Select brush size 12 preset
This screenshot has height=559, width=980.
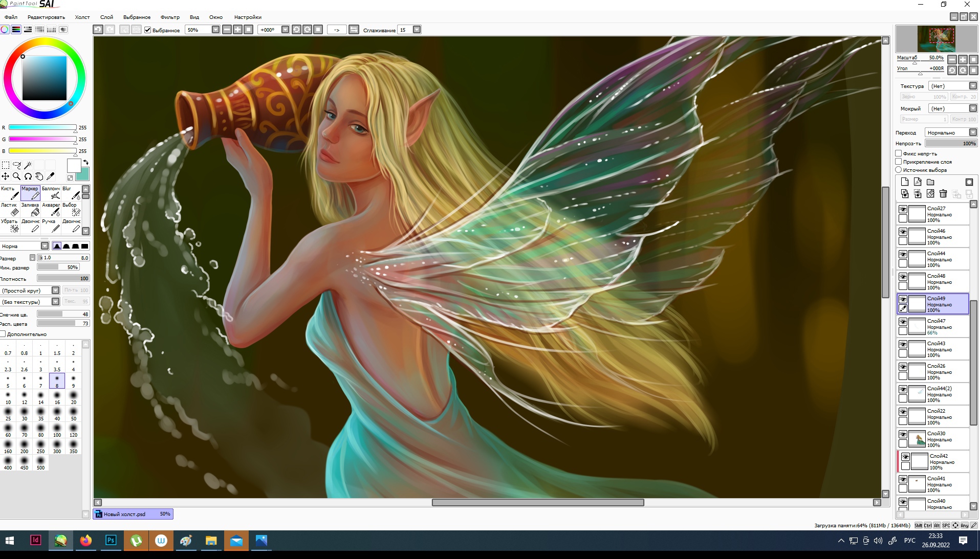click(x=25, y=397)
